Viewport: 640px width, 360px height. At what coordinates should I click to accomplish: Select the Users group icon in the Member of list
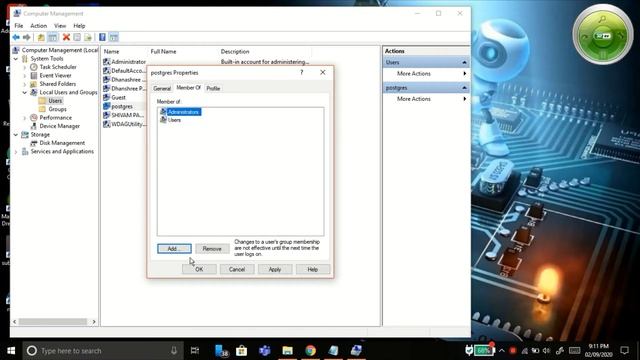163,120
